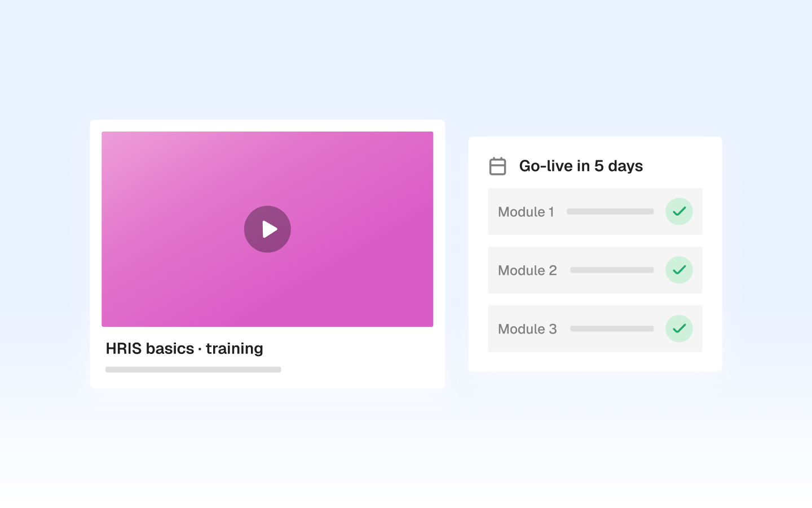Select the Module 3 label

click(x=527, y=329)
